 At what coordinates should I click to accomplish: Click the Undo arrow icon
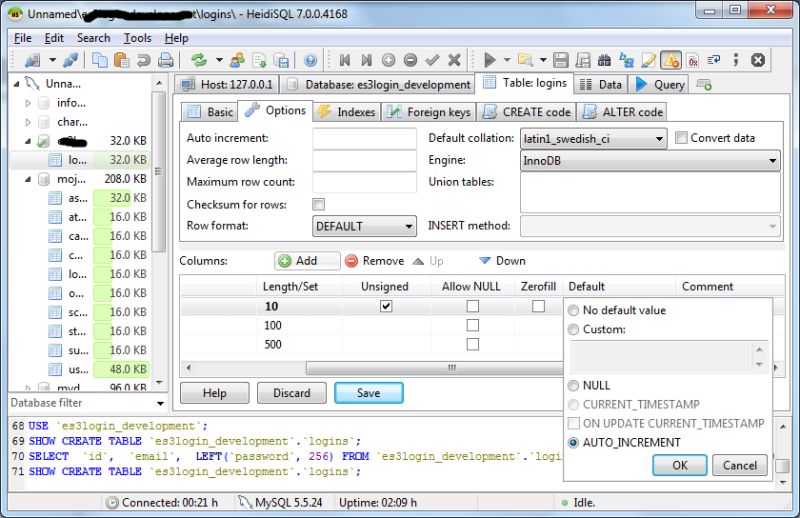pyautogui.click(x=143, y=60)
